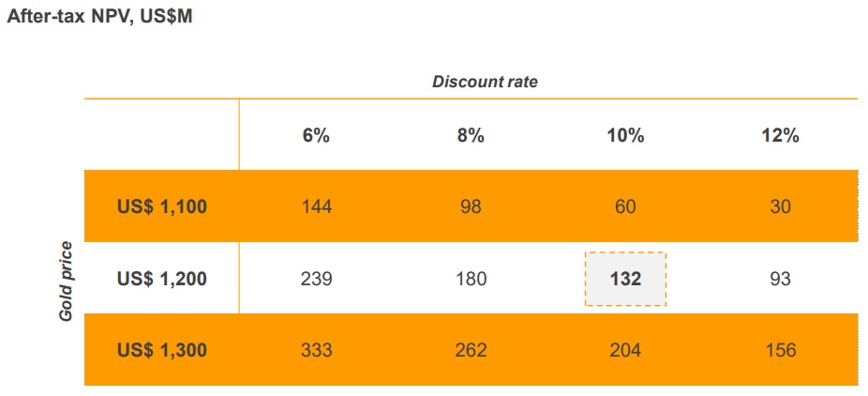Click the 262 NPV value
Screen dimensions: 868x396
pos(471,350)
